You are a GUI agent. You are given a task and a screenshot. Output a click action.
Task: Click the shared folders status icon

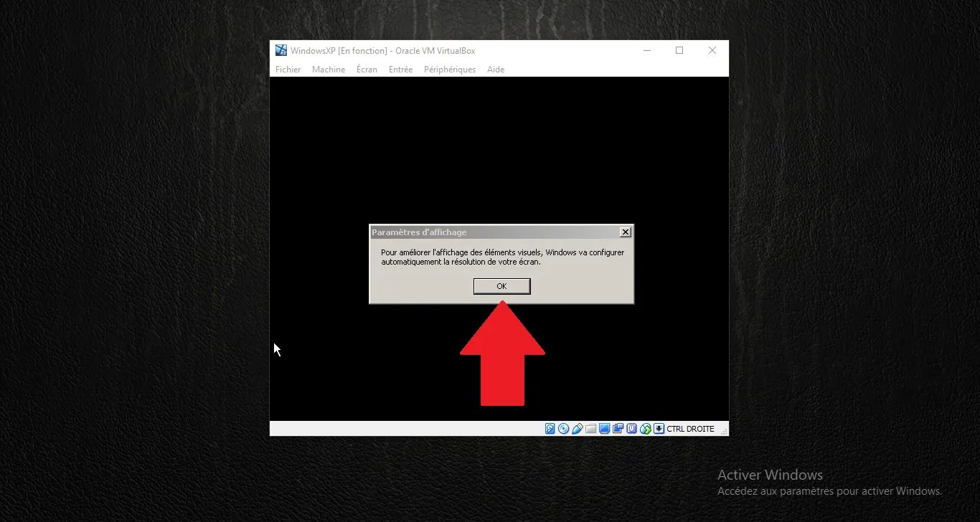pyautogui.click(x=590, y=429)
